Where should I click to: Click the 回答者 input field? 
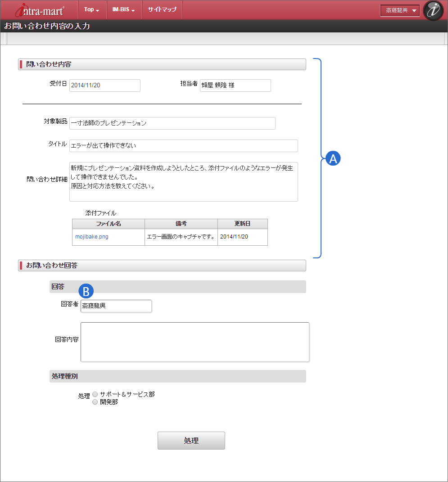[x=116, y=306]
